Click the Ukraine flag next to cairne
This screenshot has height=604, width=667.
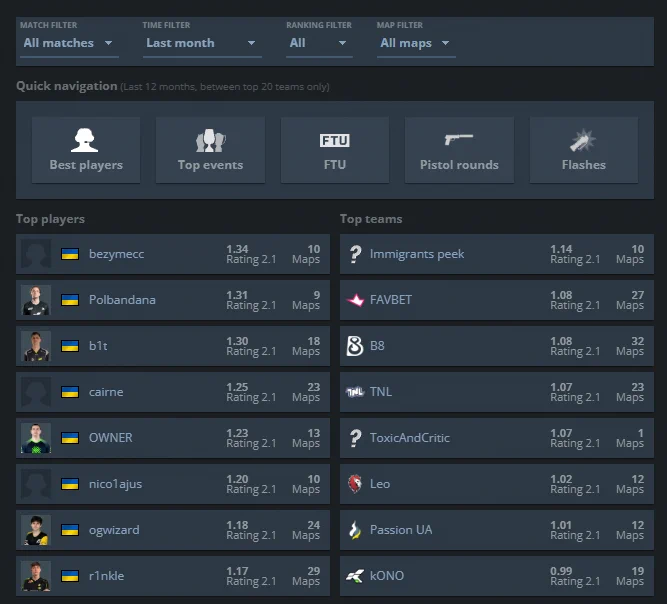point(70,392)
